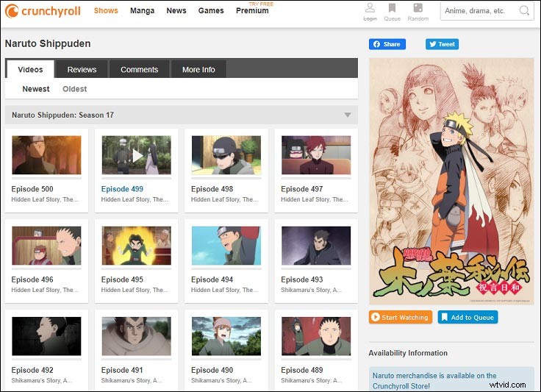This screenshot has height=392, width=541.
Task: Open the Episode 495 thumbnail
Action: (x=136, y=246)
